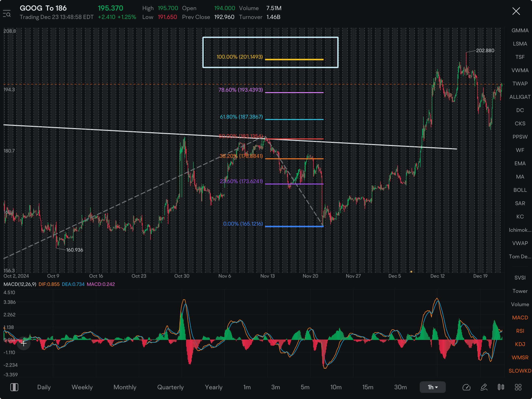Enable the CKS indicator
532x399 pixels.
(x=520, y=124)
